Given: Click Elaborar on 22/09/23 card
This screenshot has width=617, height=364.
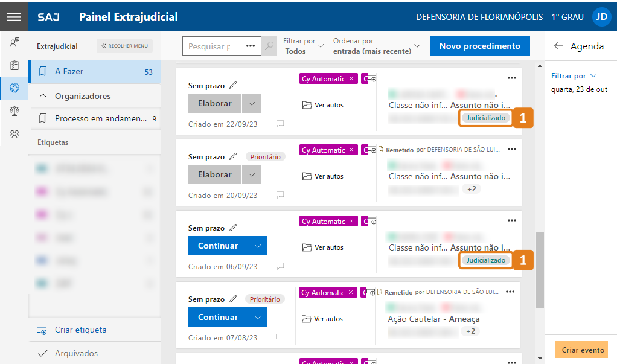Looking at the screenshot, I should [x=214, y=103].
